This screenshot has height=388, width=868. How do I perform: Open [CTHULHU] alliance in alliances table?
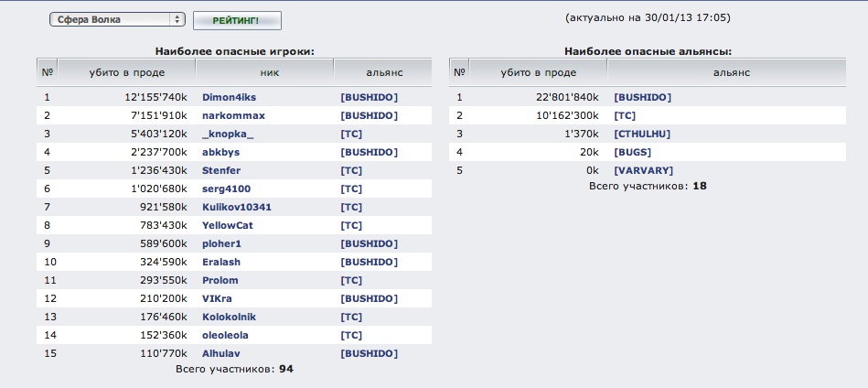642,134
